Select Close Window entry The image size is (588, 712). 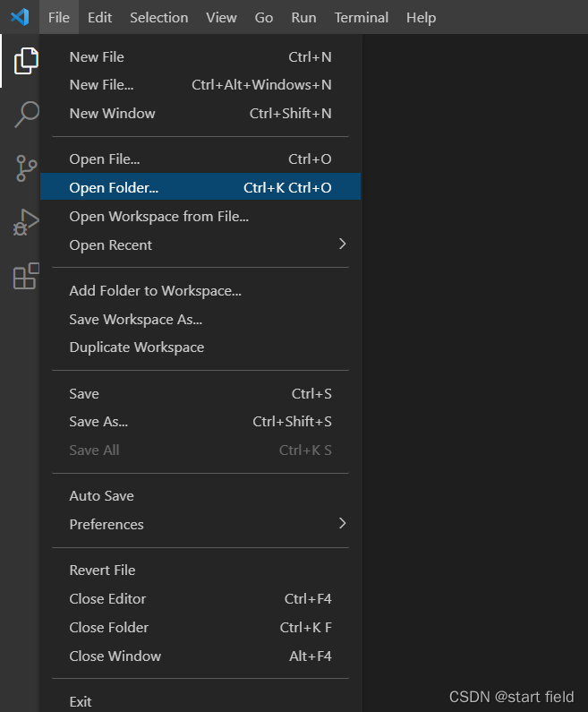200,656
